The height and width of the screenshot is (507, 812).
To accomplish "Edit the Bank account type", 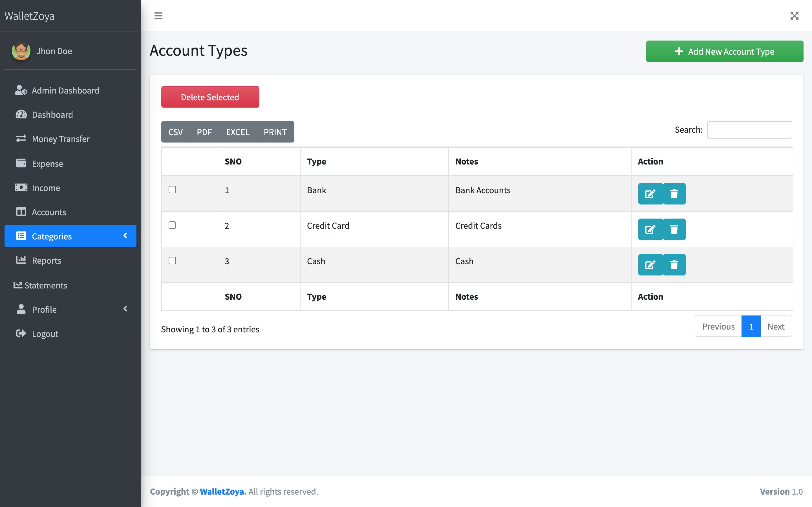I will point(650,194).
